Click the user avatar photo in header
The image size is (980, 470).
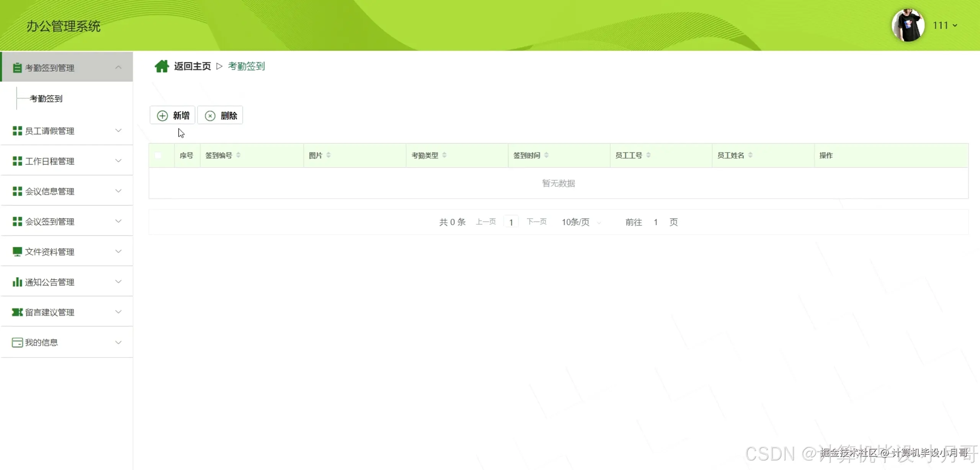[x=908, y=26]
